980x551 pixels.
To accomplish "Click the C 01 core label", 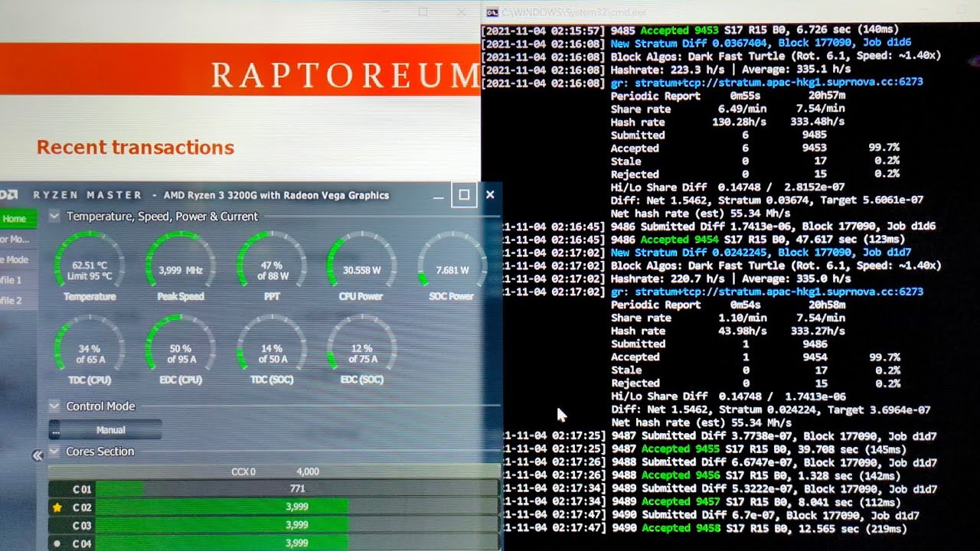I will click(x=82, y=489).
